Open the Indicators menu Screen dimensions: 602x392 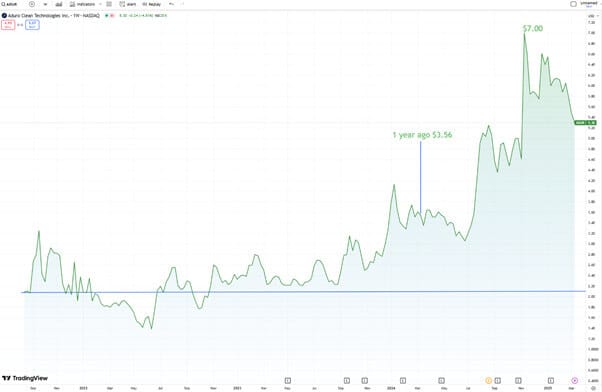coord(82,4)
